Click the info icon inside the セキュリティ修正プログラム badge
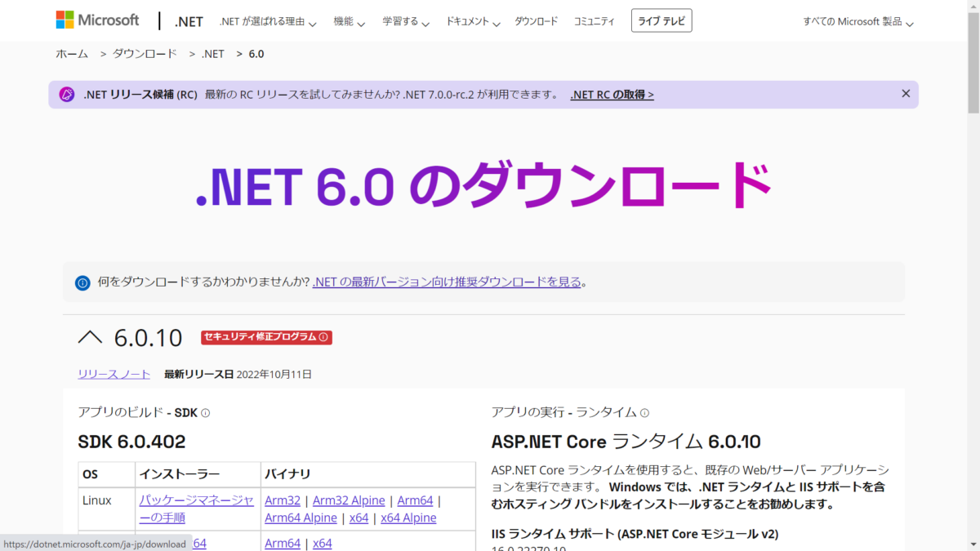Image resolution: width=980 pixels, height=551 pixels. (323, 336)
